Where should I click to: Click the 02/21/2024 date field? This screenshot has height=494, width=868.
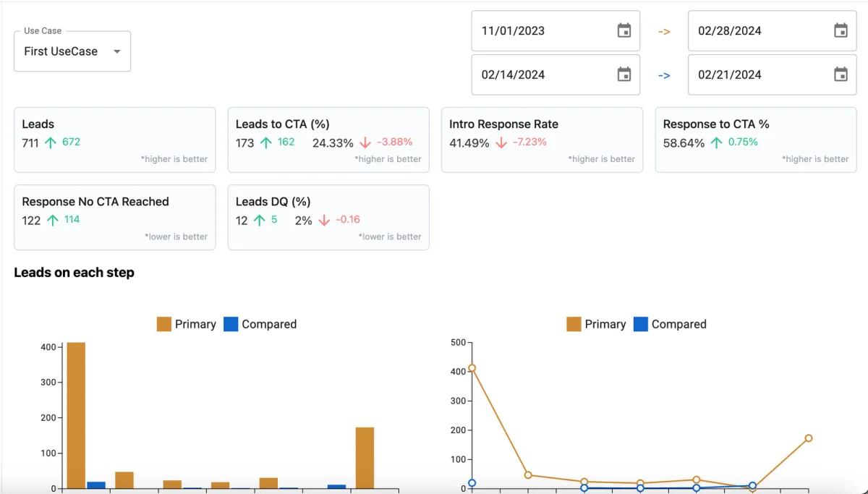(772, 74)
